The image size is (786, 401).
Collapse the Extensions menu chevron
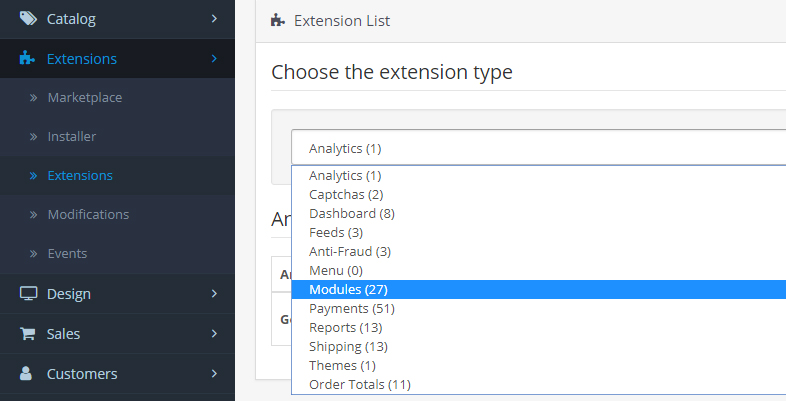[214, 59]
